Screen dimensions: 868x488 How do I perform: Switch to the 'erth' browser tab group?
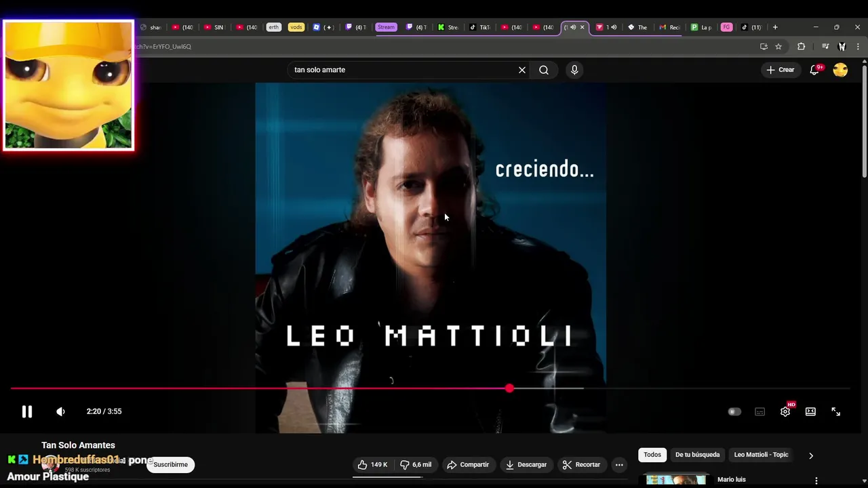[x=273, y=27]
